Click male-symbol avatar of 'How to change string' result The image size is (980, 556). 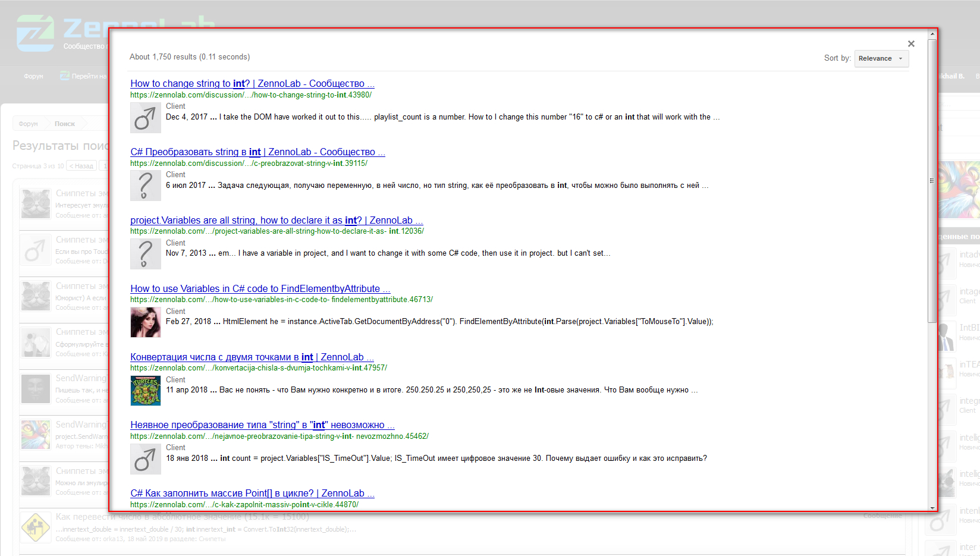tap(146, 118)
